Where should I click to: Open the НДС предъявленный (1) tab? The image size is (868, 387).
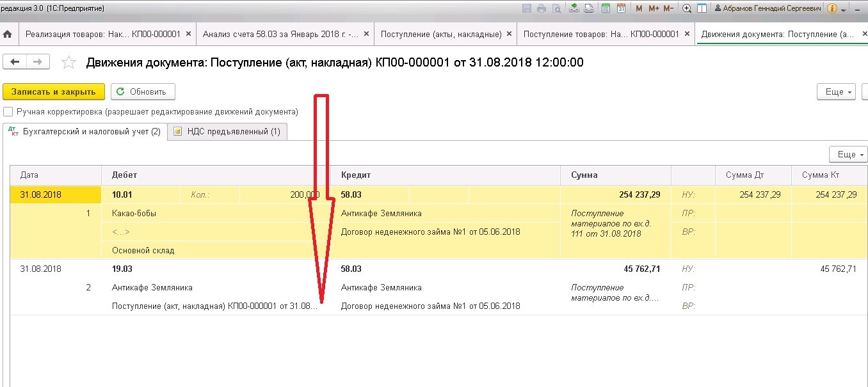click(x=227, y=132)
